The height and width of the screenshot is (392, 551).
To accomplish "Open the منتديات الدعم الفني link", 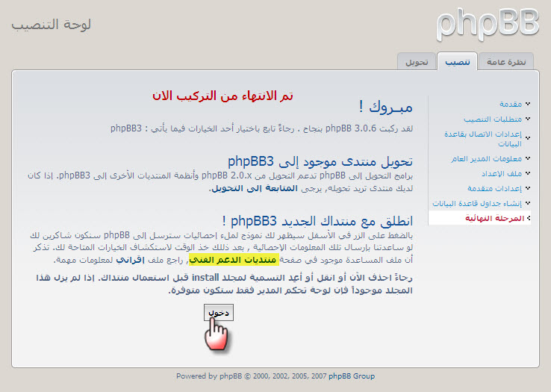I will coord(233,260).
